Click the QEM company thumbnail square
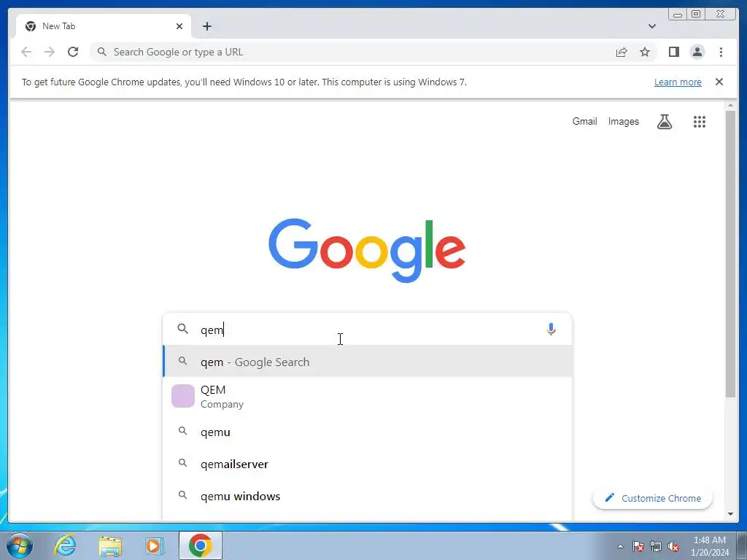The image size is (747, 560). 183,396
